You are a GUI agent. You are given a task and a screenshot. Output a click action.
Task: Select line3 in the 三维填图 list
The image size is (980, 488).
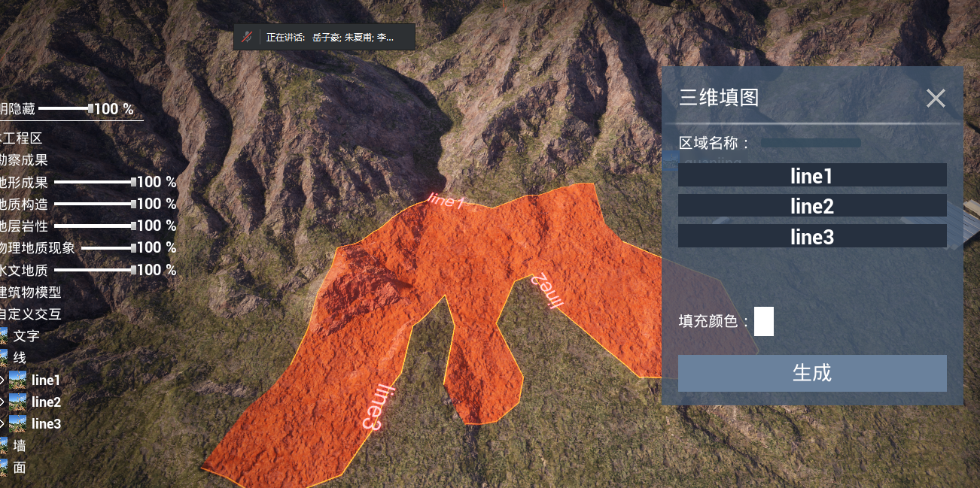811,236
